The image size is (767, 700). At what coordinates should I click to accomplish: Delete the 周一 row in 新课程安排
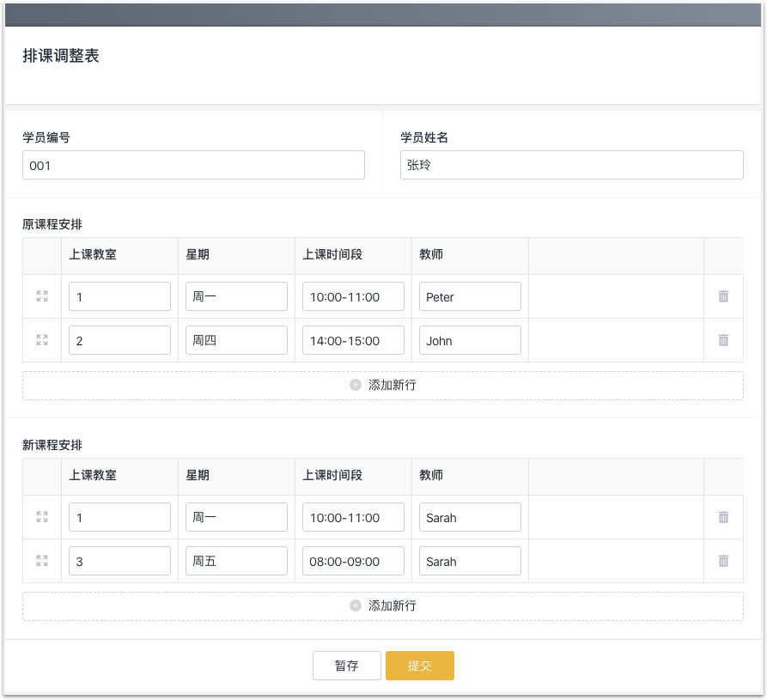coord(723,517)
